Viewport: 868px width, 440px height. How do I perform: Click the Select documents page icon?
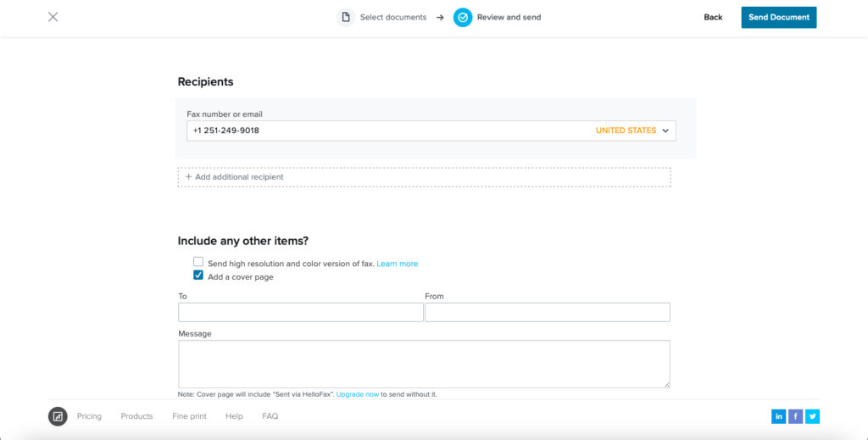(x=346, y=17)
